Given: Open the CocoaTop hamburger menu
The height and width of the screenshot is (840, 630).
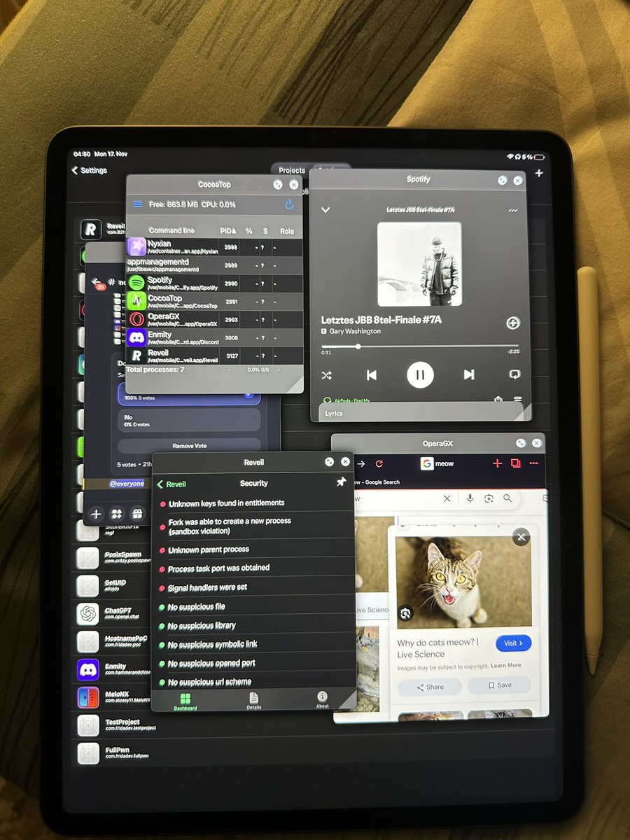Looking at the screenshot, I should click(138, 204).
